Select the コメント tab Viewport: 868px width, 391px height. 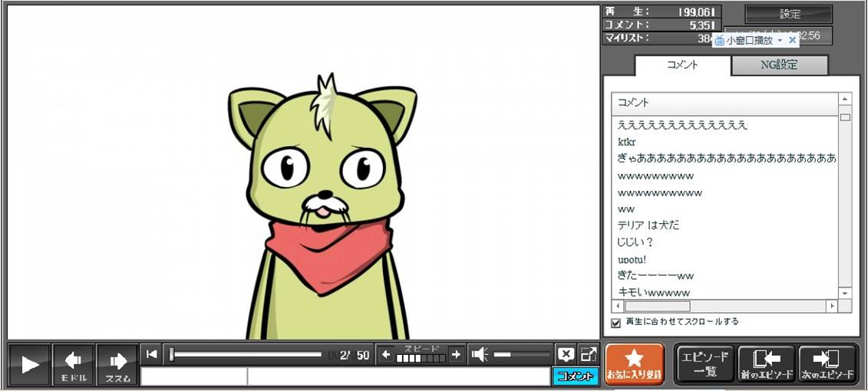click(x=682, y=65)
